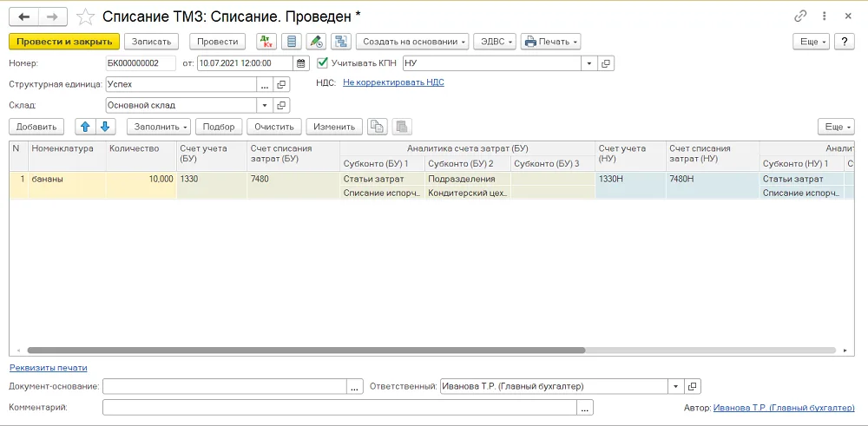Open Создать на основании menu

coord(412,42)
